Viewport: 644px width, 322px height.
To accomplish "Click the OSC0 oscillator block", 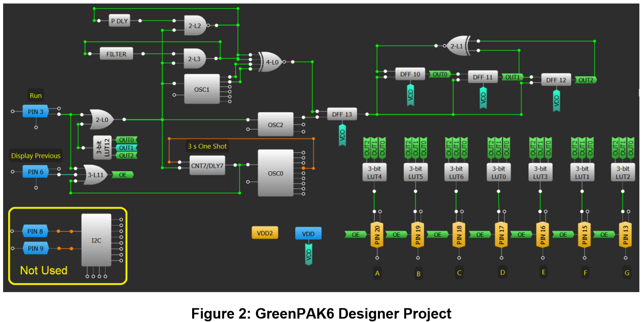I will [x=276, y=173].
